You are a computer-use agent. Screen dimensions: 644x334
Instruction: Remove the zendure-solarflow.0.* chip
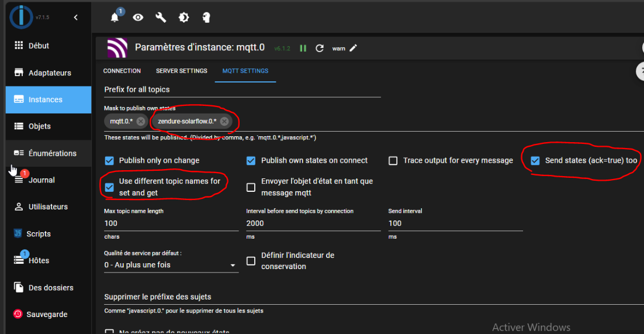224,121
